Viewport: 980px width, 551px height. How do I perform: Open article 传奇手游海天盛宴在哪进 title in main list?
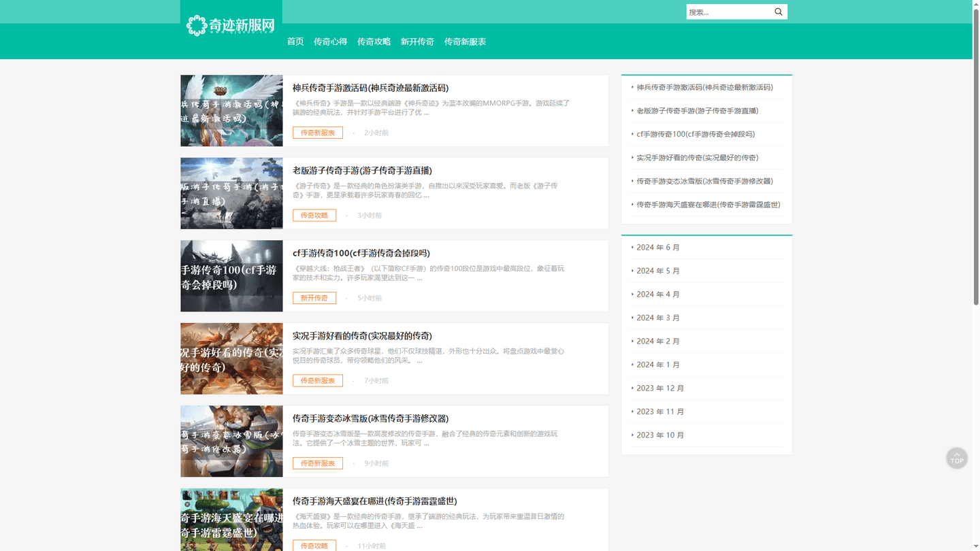point(374,501)
